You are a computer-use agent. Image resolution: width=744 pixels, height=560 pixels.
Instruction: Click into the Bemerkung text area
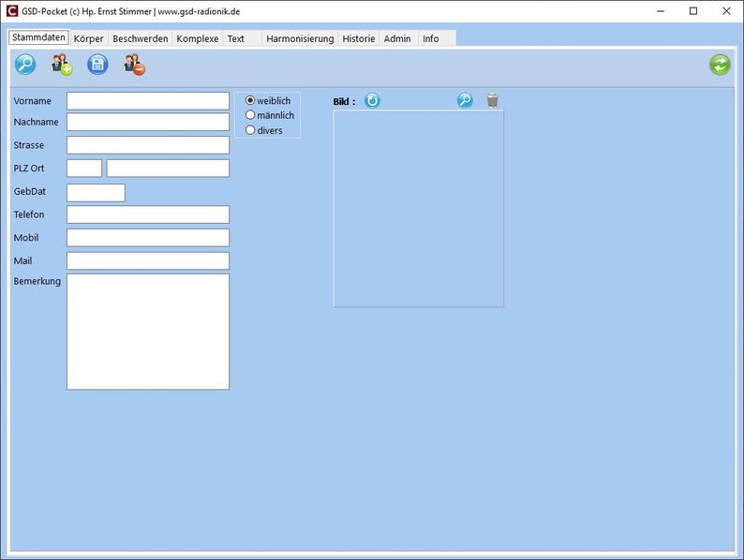(148, 332)
